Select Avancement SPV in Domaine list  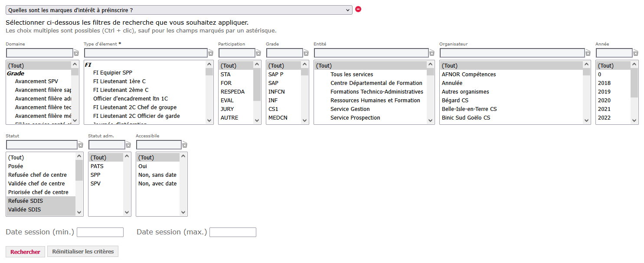pyautogui.click(x=39, y=81)
